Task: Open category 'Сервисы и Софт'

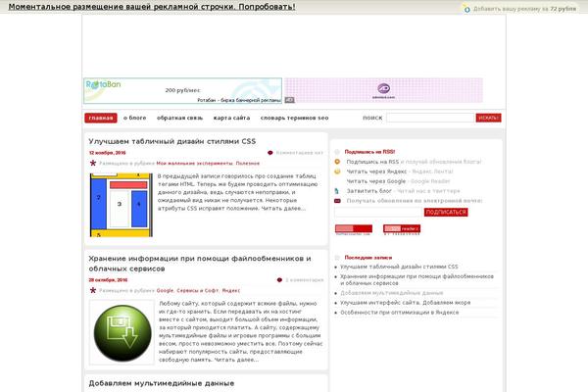Action: [x=198, y=290]
